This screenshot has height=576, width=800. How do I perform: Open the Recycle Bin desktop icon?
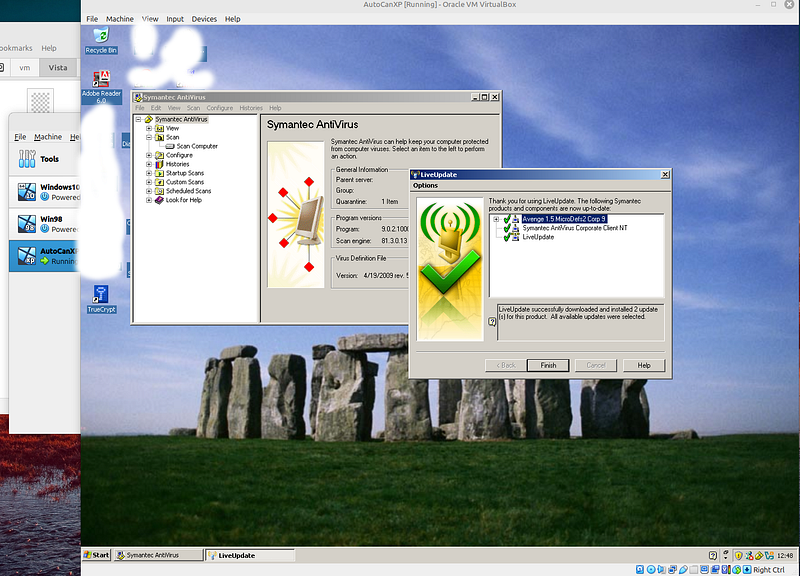101,41
